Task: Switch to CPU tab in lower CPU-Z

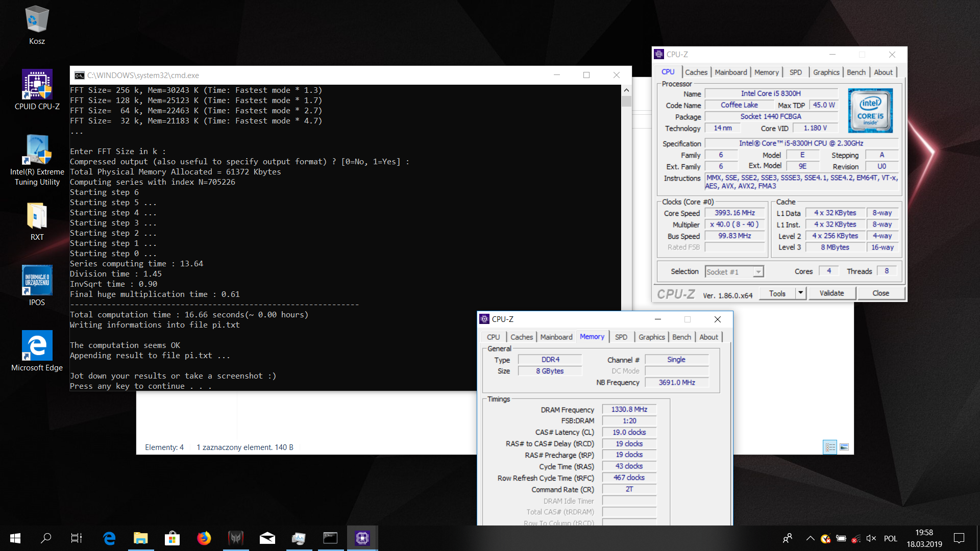Action: coord(493,337)
